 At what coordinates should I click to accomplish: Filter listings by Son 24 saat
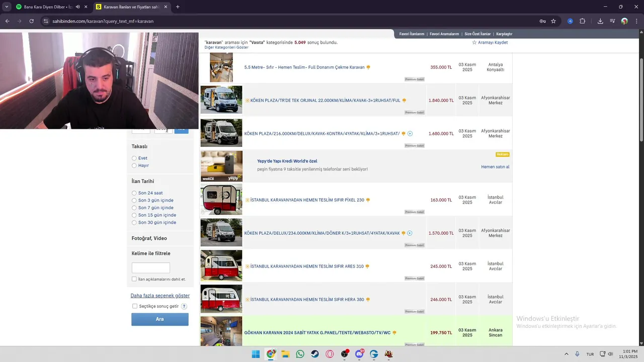tap(134, 193)
